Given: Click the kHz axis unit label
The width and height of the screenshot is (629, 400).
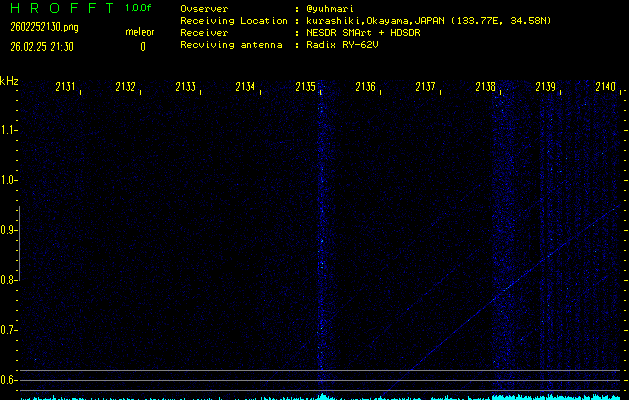Looking at the screenshot, I should (x=9, y=81).
